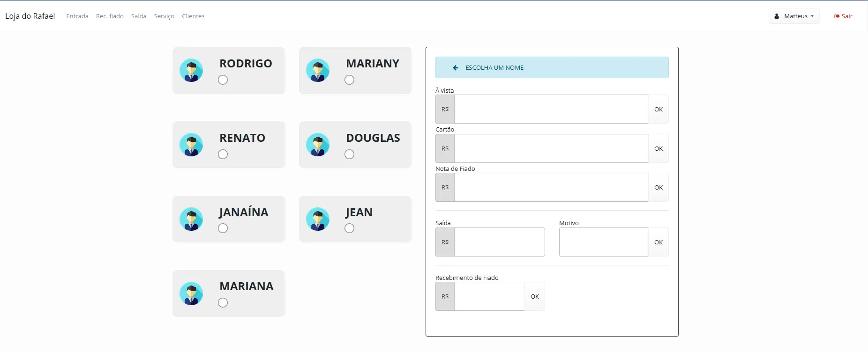Click the Sair logout link

click(x=843, y=16)
